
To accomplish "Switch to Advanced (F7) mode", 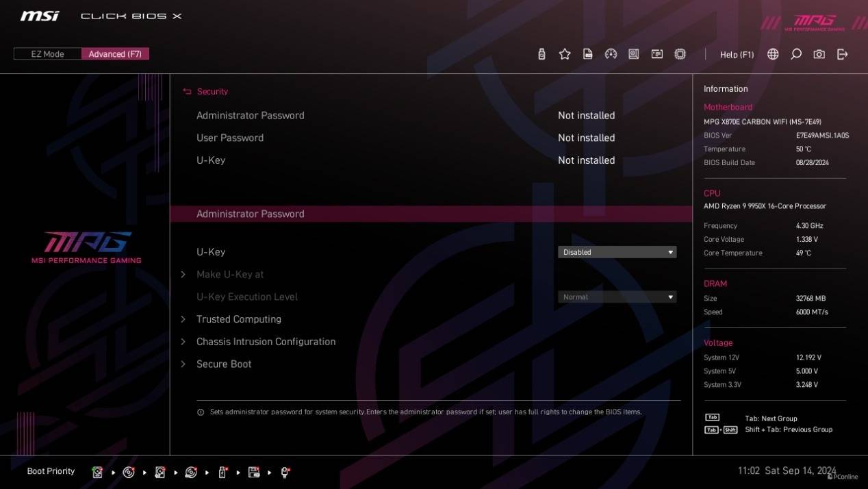I will click(115, 54).
